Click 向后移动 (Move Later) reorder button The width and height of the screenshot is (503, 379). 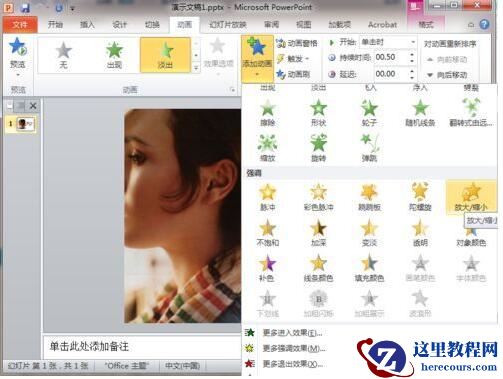coord(447,75)
